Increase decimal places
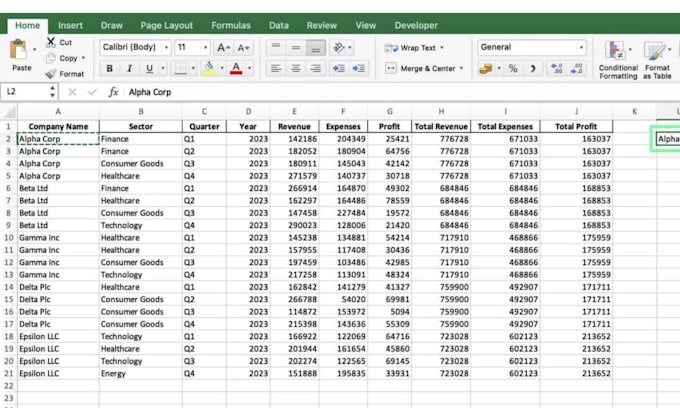 (556, 68)
